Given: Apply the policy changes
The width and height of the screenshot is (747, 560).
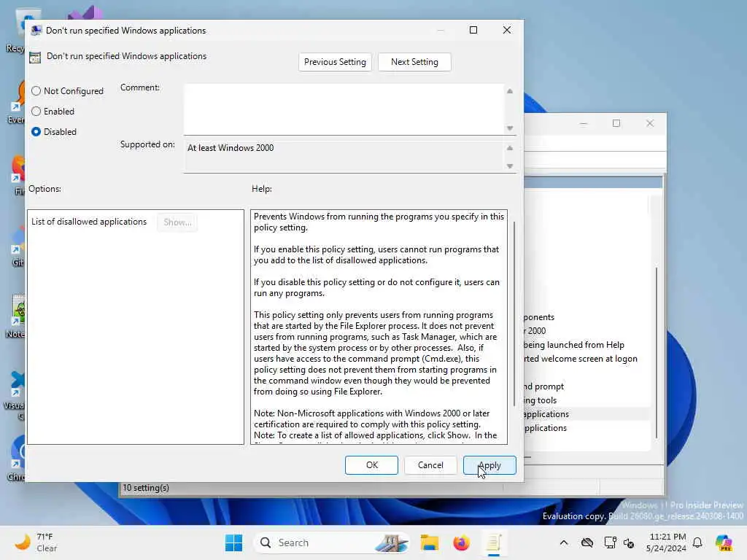Looking at the screenshot, I should 489,465.
